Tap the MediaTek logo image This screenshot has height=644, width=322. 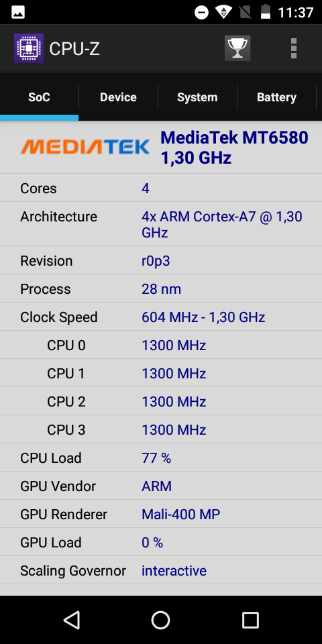point(85,147)
